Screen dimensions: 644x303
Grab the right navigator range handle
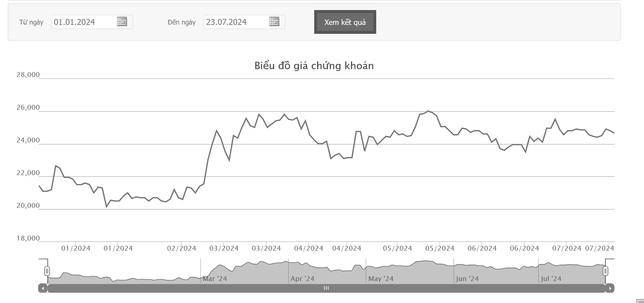coord(605,271)
